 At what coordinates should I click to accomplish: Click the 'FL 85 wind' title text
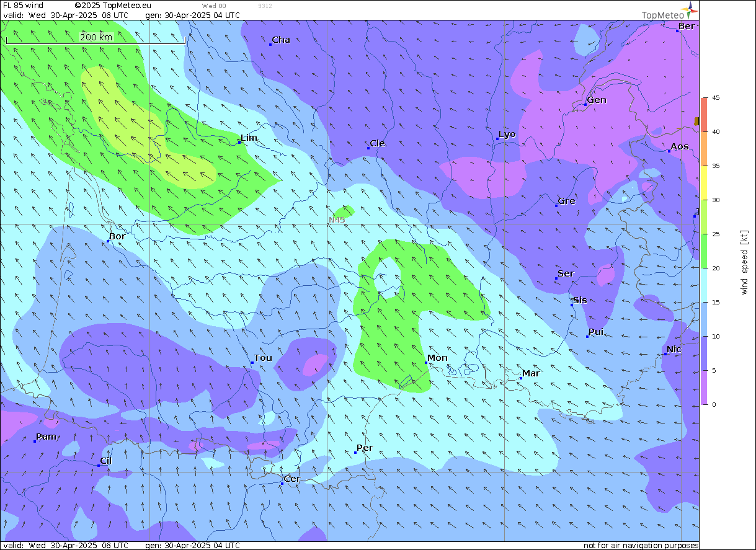click(x=23, y=5)
